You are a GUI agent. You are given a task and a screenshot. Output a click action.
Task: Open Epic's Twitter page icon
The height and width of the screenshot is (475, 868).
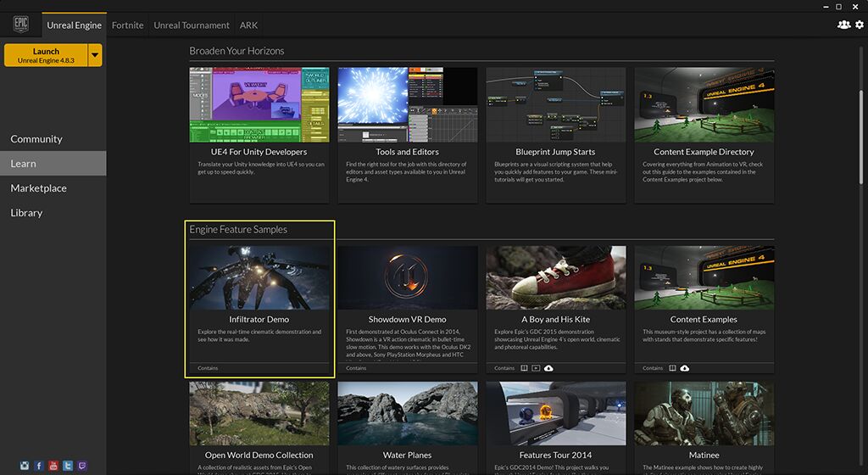click(68, 466)
